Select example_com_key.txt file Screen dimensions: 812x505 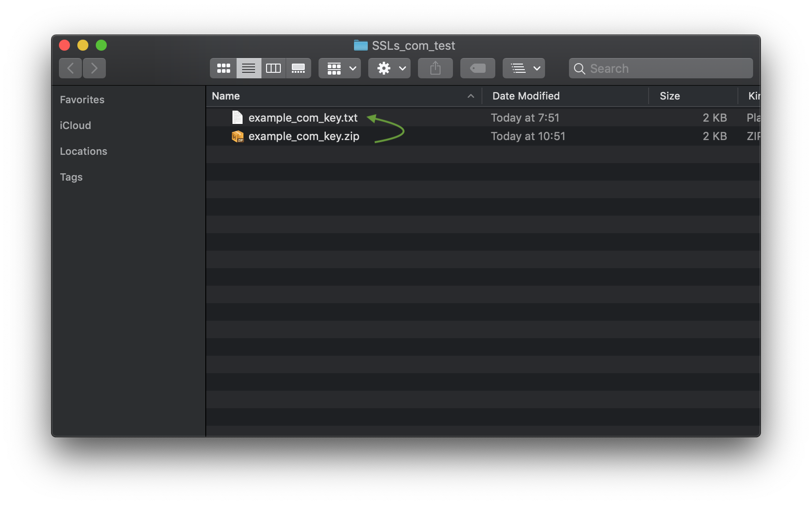click(483, 117)
